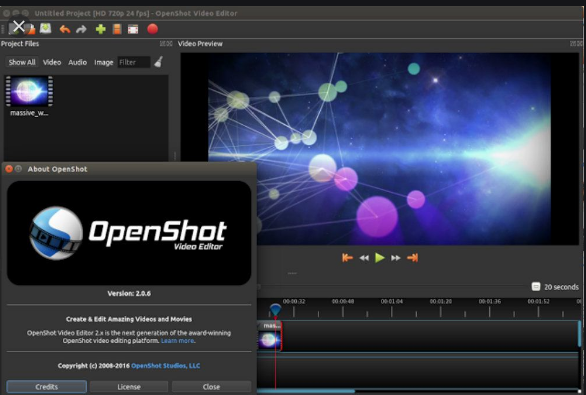Viewport: 586px width, 395px height.
Task: Open a project with the orange folder icon
Action: coord(30,29)
